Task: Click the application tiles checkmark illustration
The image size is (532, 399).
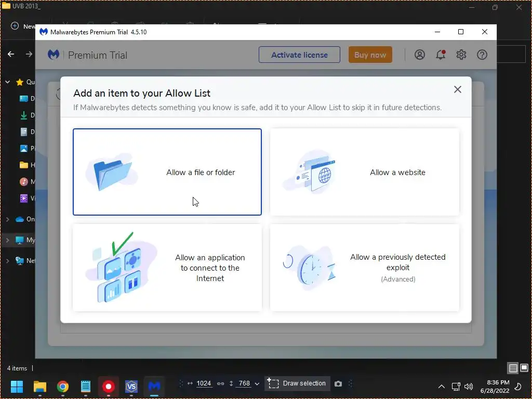Action: tap(121, 268)
